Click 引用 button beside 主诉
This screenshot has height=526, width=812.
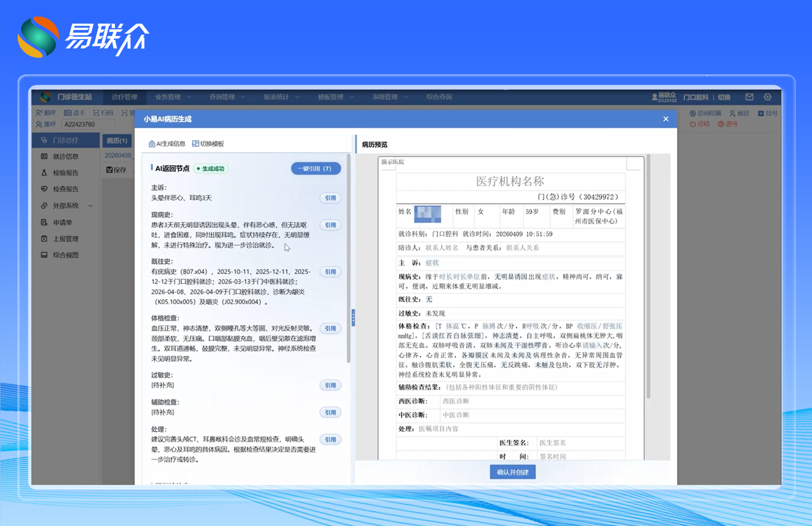click(330, 198)
